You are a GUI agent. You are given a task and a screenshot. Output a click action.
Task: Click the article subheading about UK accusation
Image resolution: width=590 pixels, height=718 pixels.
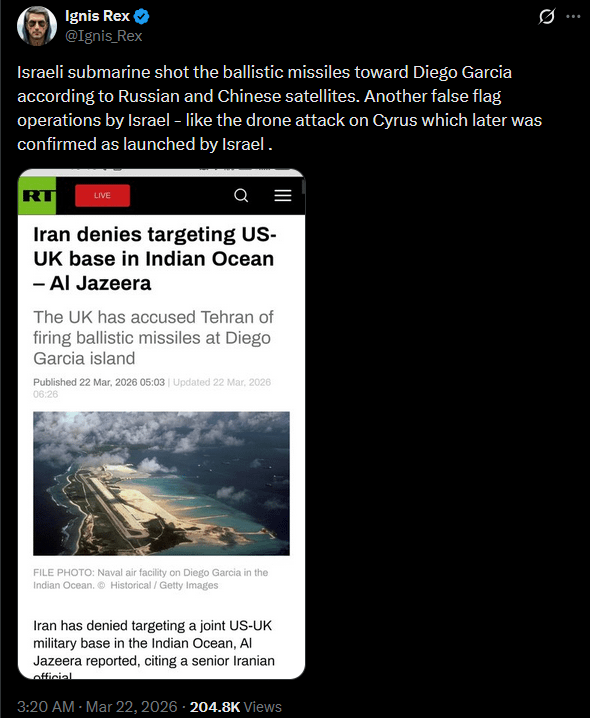click(153, 337)
